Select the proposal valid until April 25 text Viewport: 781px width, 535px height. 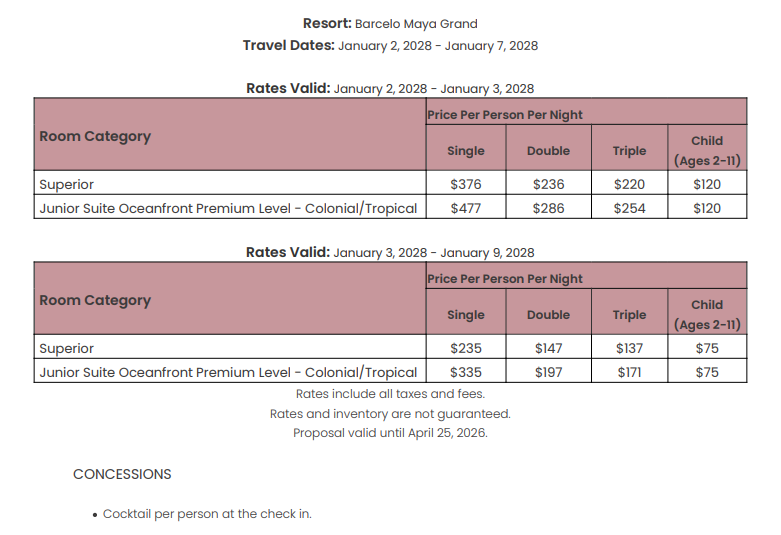[x=390, y=433]
